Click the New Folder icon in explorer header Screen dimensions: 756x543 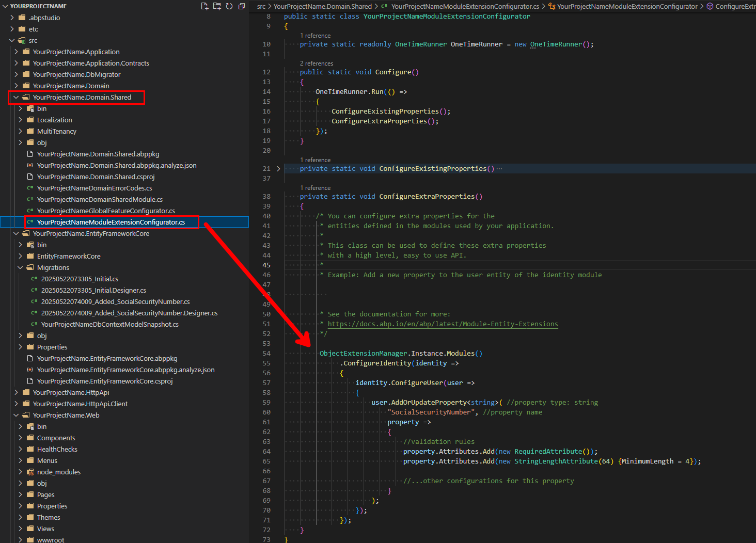tap(217, 6)
